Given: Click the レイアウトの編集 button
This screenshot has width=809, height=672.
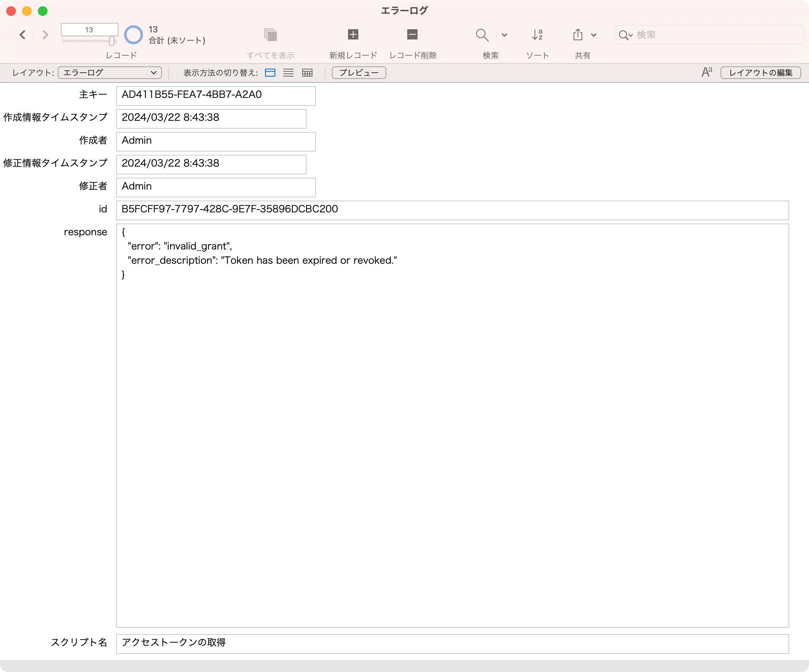Looking at the screenshot, I should tap(761, 73).
